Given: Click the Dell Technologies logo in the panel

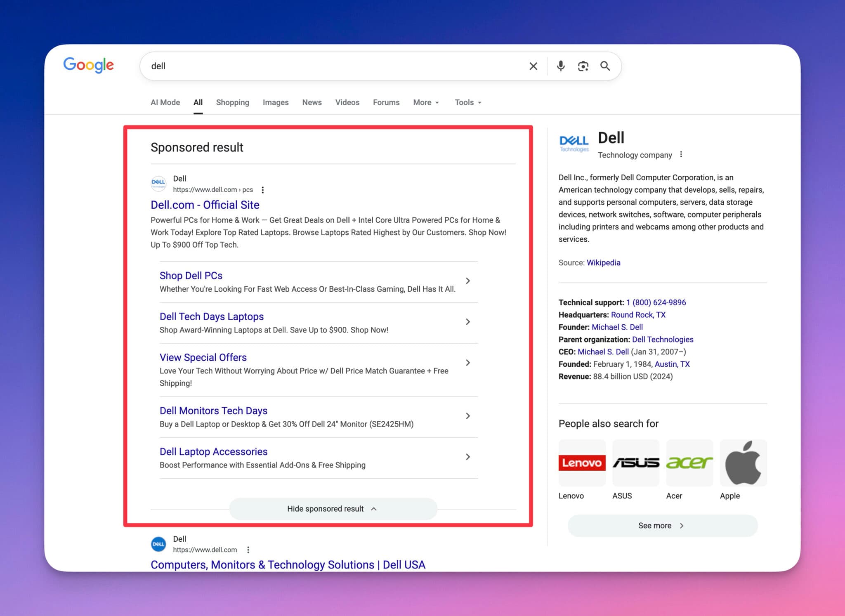Looking at the screenshot, I should (574, 142).
